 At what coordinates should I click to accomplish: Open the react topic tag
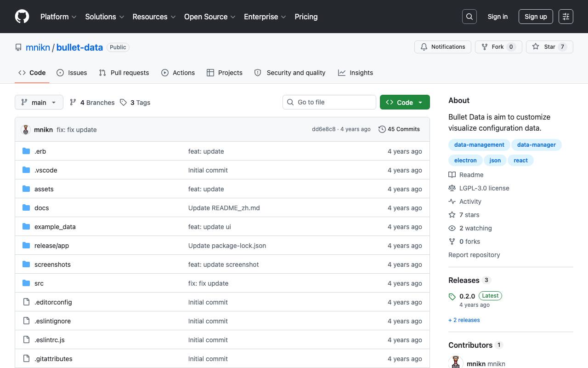[521, 161]
